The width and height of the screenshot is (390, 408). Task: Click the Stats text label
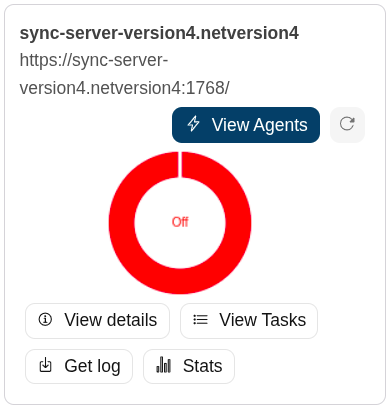[203, 366]
